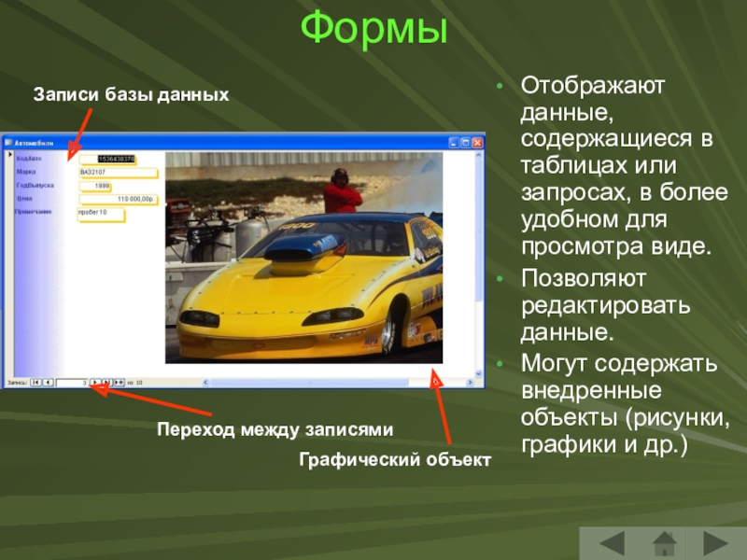Close the Автомобили form window

[x=477, y=142]
